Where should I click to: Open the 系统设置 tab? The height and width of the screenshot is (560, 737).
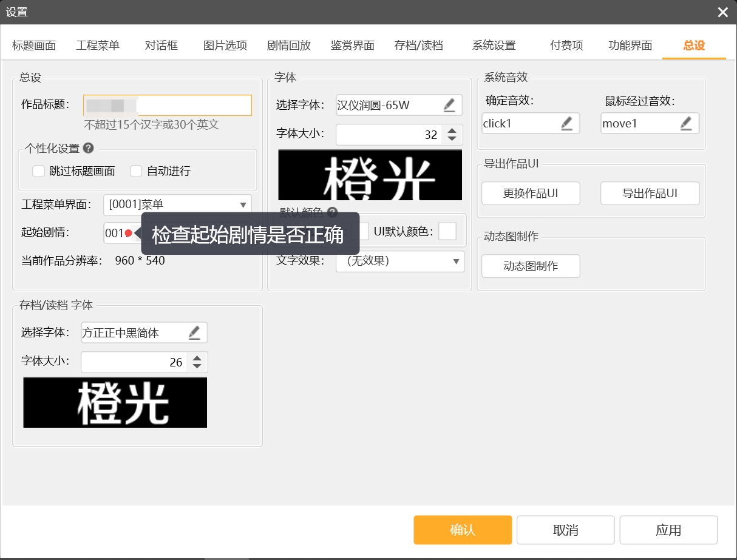coord(494,46)
